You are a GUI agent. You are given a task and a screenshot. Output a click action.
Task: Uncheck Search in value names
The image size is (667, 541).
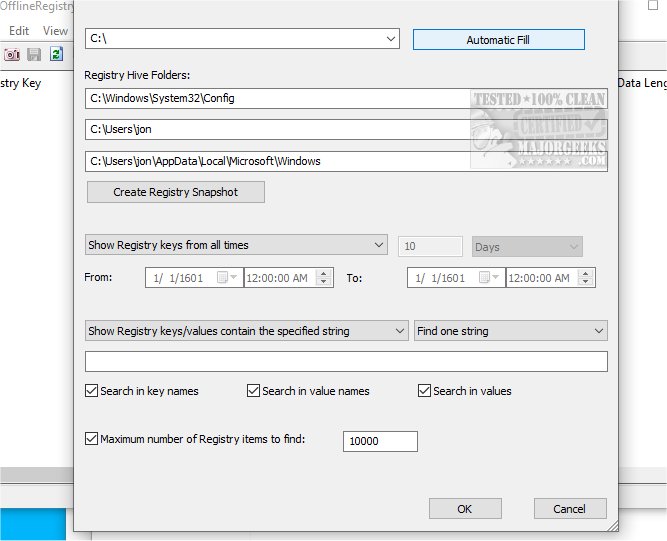click(x=254, y=391)
